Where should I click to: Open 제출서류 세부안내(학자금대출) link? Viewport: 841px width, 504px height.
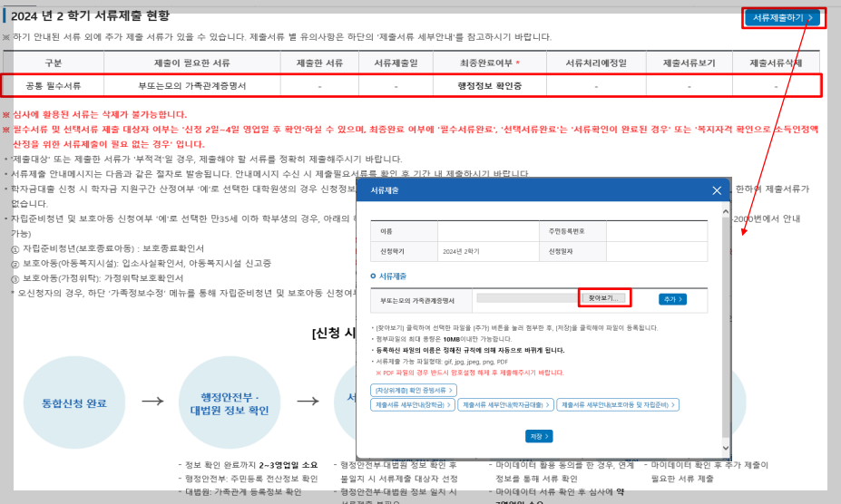tap(506, 405)
